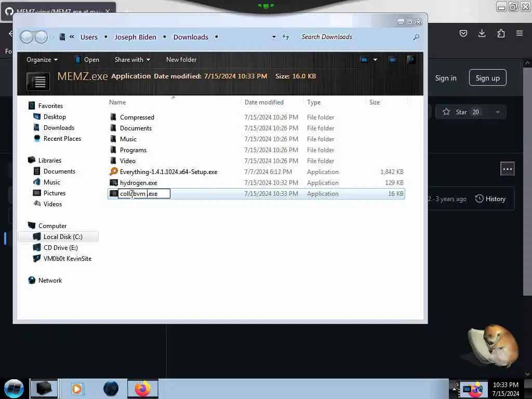Image resolution: width=532 pixels, height=399 pixels.
Task: Open Firefox downloads arrow icon
Action: click(x=482, y=33)
